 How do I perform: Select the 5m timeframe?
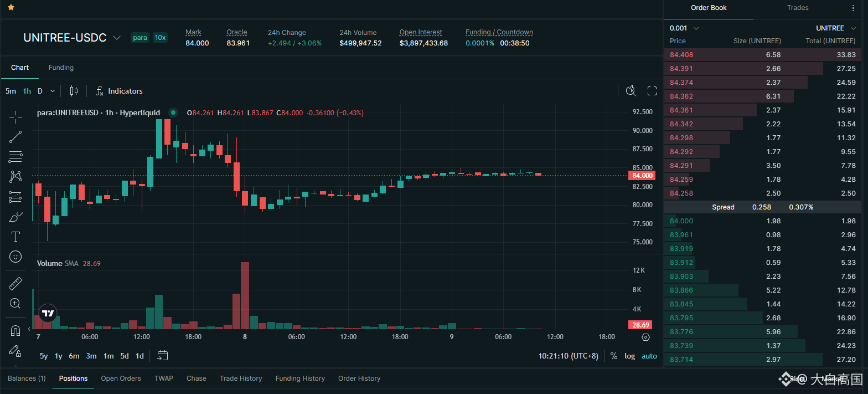11,91
